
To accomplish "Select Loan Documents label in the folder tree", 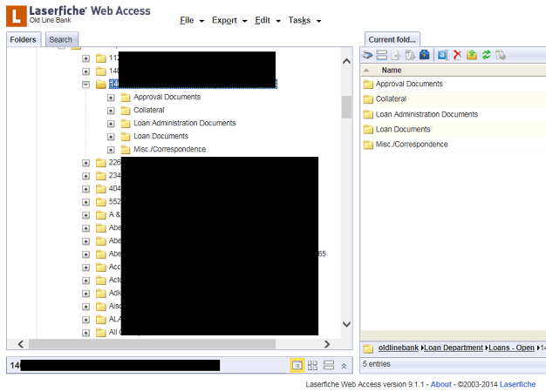I will tap(160, 137).
